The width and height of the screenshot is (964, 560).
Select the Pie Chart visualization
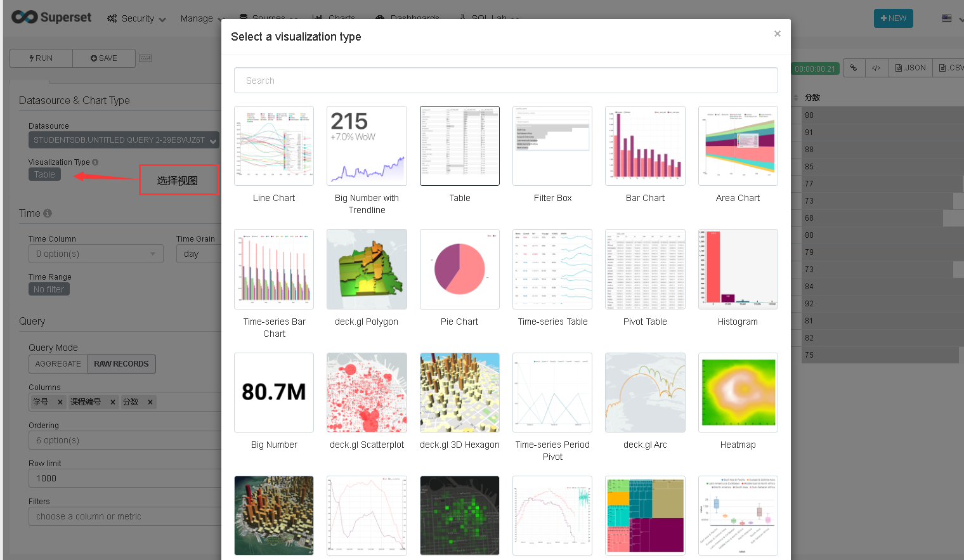click(x=460, y=269)
